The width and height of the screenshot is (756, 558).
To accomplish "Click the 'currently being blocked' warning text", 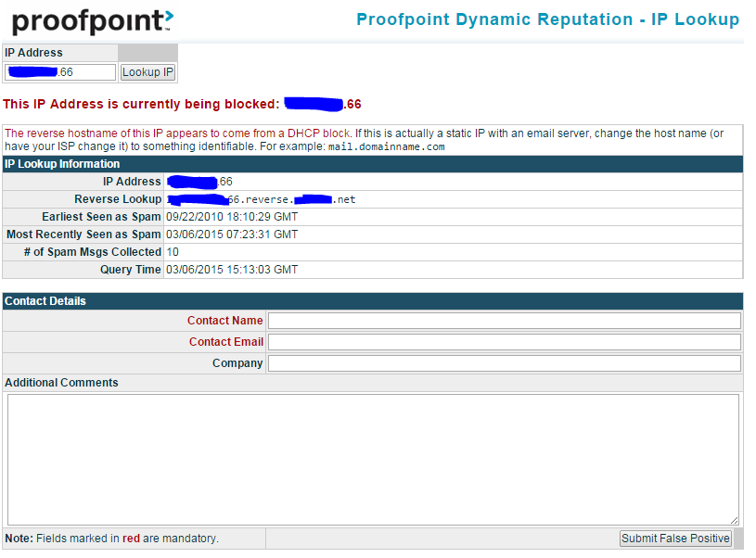I will point(182,104).
